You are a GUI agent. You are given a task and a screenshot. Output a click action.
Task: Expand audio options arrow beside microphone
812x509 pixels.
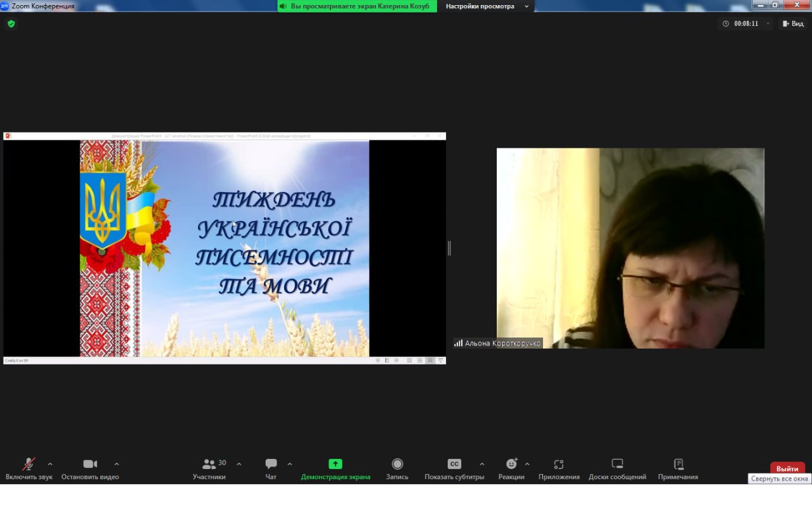(50, 464)
